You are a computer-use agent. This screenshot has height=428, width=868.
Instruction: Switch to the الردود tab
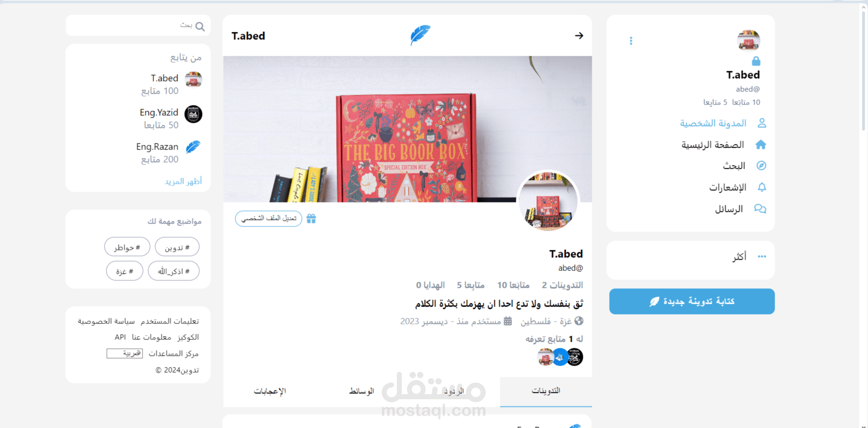(454, 391)
